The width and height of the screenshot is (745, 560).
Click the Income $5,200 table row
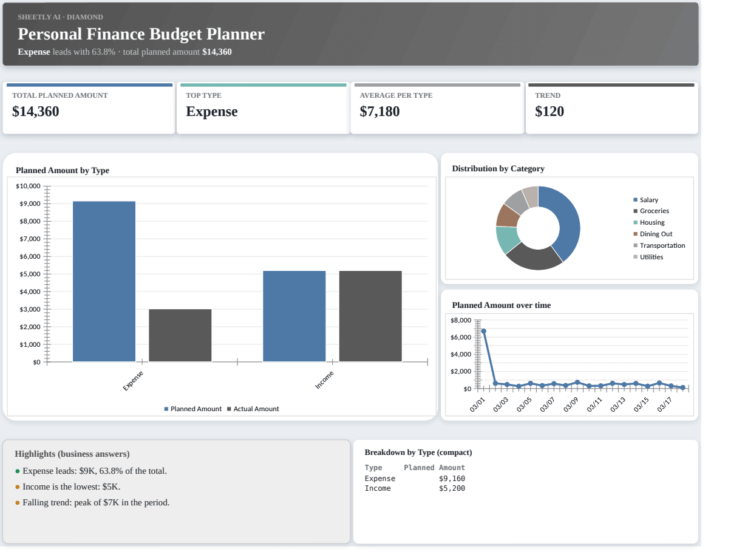(x=415, y=488)
